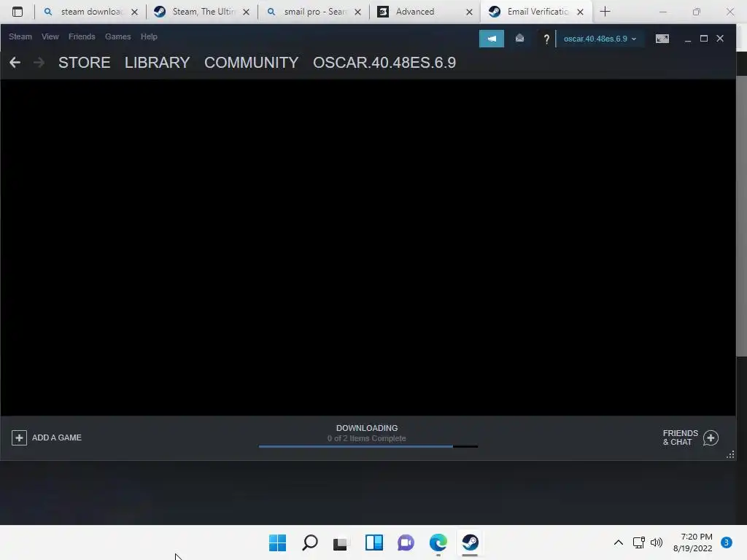Minimize the Steam window

tap(687, 39)
